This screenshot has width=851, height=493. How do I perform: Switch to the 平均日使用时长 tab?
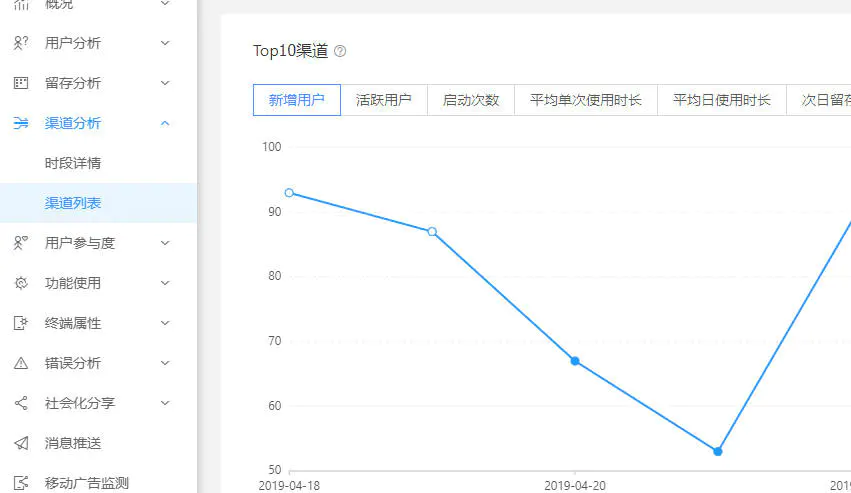coord(722,100)
